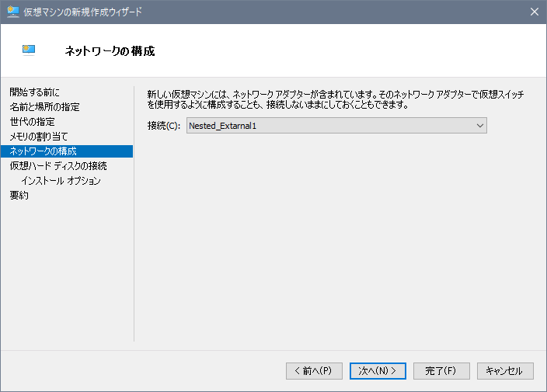Viewport: 547px width, 392px height.
Task: Switch to 仮想ハード ディスクの接続 step
Action: point(58,166)
